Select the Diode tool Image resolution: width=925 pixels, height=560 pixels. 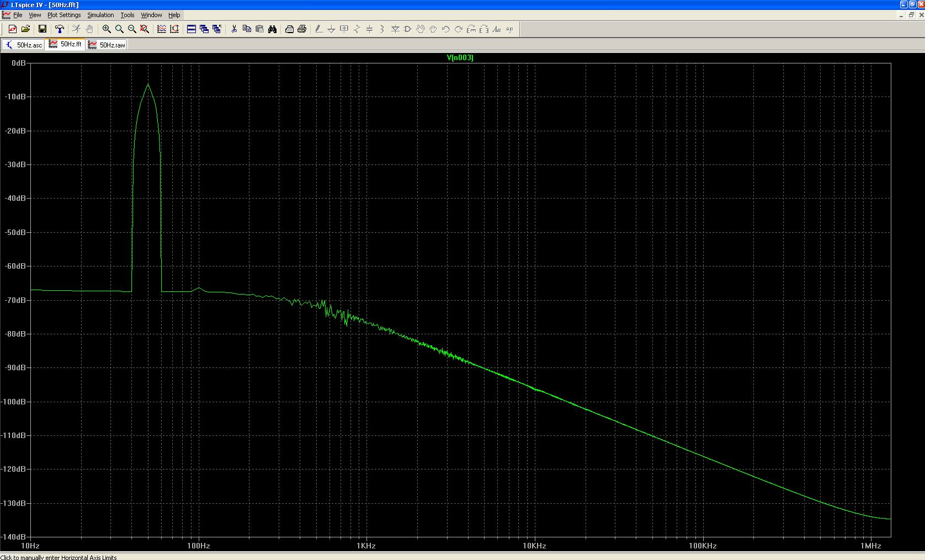coord(395,29)
